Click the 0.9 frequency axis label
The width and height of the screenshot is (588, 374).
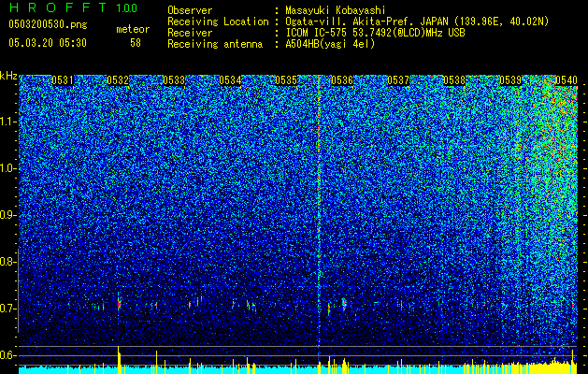click(8, 215)
